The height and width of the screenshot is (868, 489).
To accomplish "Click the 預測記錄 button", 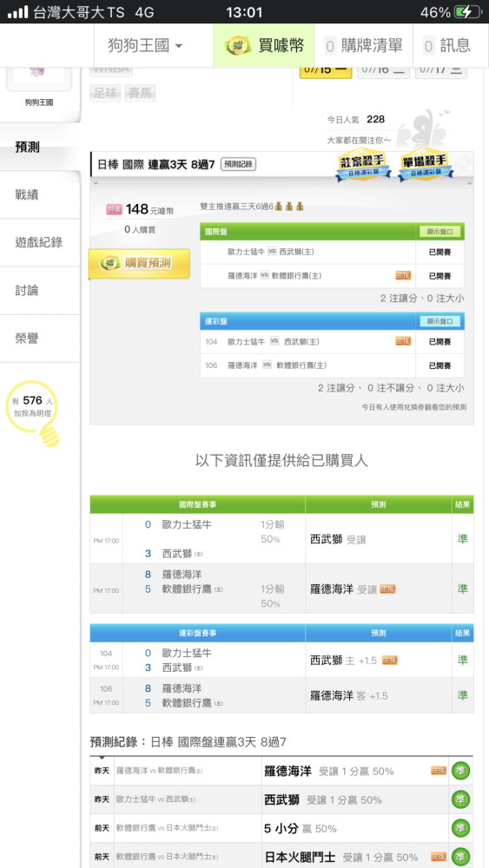I will tap(238, 164).
